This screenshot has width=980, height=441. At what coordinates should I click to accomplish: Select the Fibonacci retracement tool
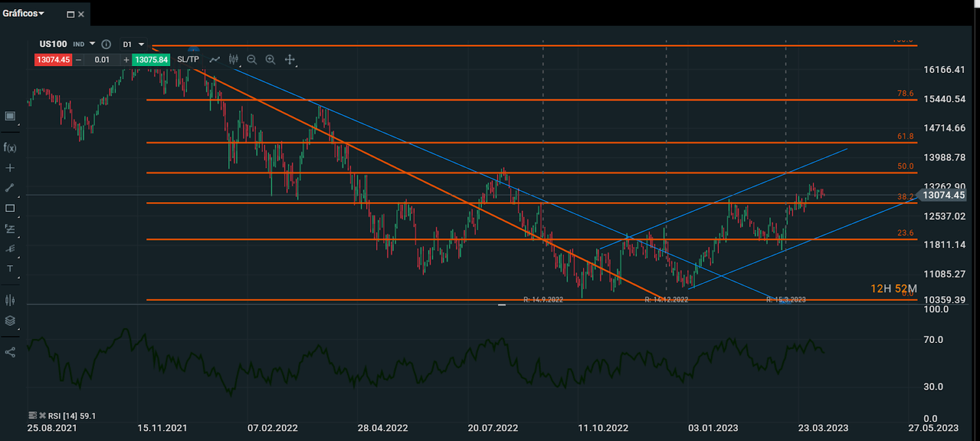point(10,229)
